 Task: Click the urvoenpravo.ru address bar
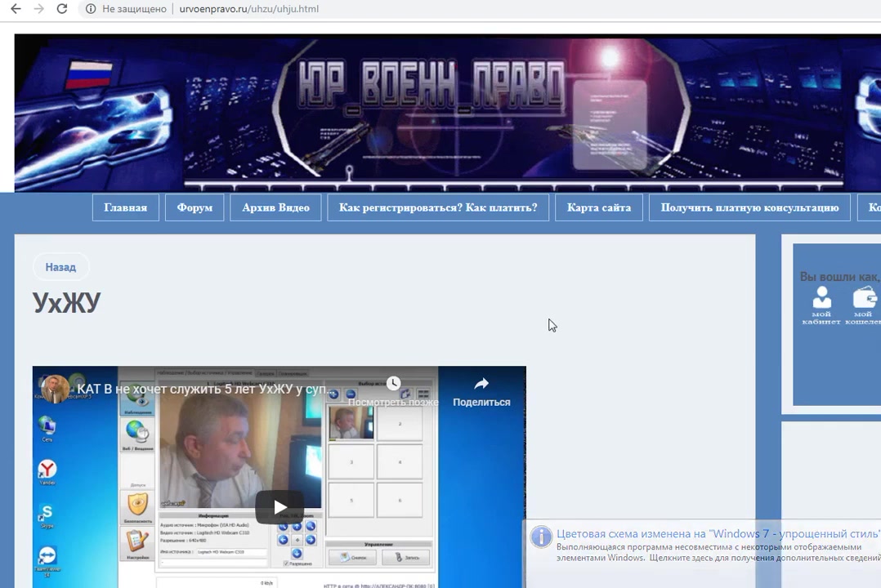(x=249, y=9)
